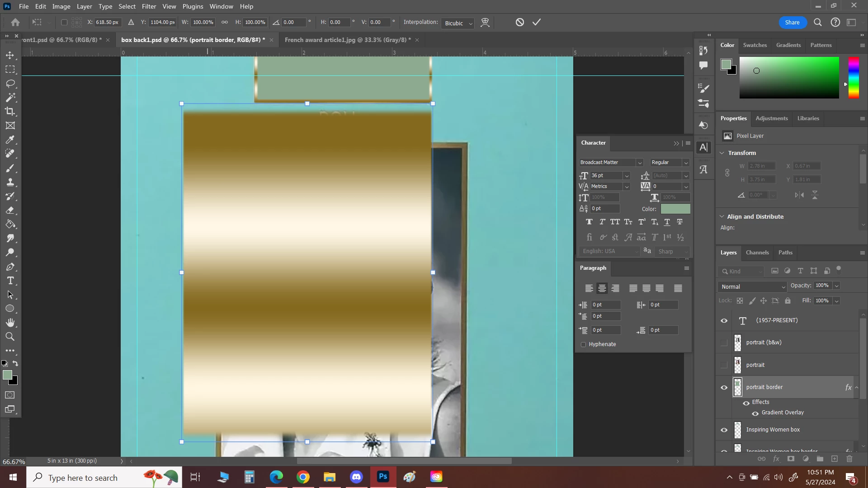The image size is (868, 488).
Task: Cancel the transform in options bar
Action: click(520, 22)
